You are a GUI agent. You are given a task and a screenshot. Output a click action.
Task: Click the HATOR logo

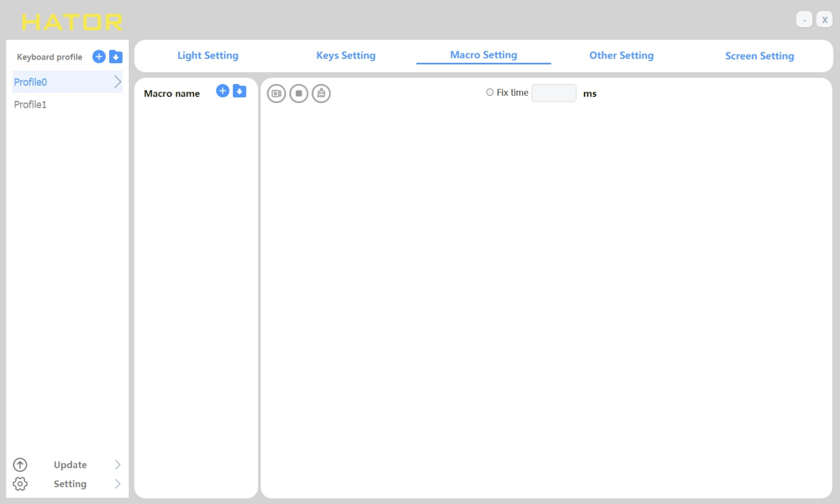click(72, 22)
